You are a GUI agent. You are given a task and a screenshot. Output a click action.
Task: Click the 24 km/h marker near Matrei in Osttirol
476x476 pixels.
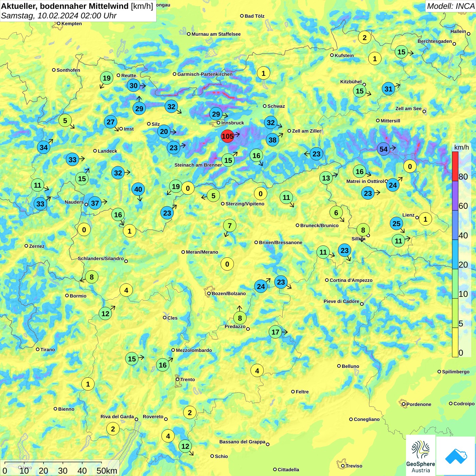pyautogui.click(x=393, y=185)
